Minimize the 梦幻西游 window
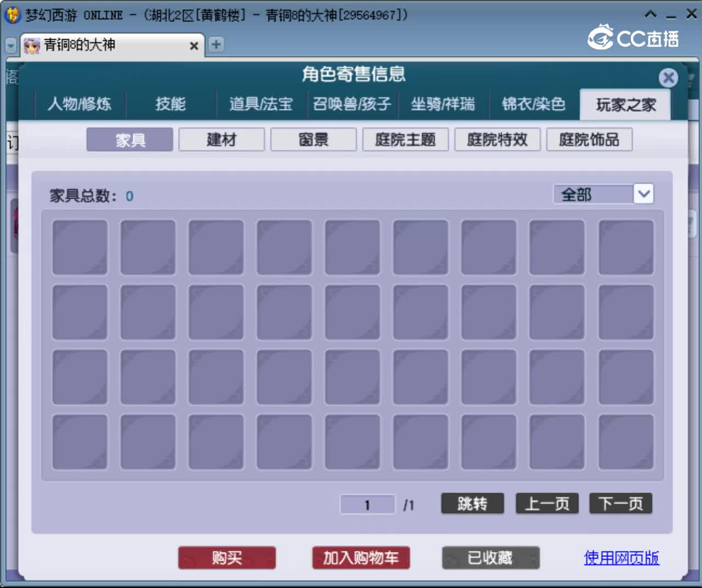Viewport: 702px width, 588px height. [671, 15]
